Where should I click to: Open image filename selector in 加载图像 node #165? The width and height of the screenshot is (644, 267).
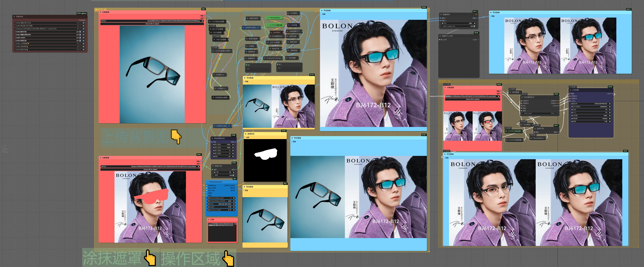150,167
